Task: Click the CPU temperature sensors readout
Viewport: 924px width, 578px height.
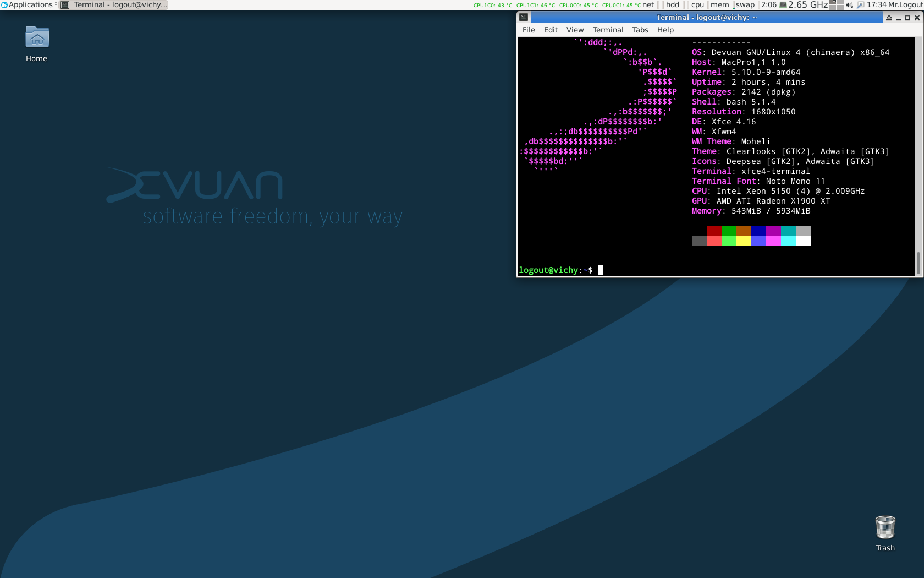Action: click(557, 5)
